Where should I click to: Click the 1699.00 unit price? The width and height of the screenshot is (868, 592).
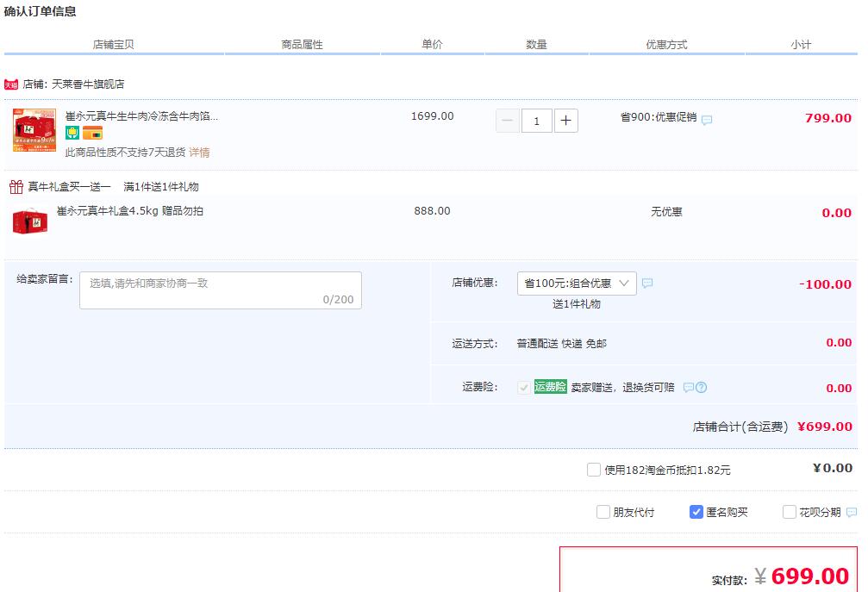click(433, 116)
